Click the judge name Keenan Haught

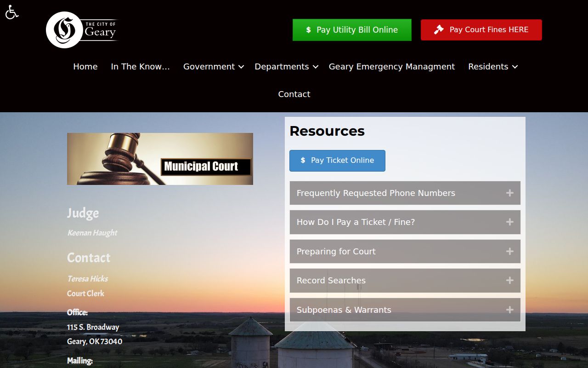click(92, 233)
